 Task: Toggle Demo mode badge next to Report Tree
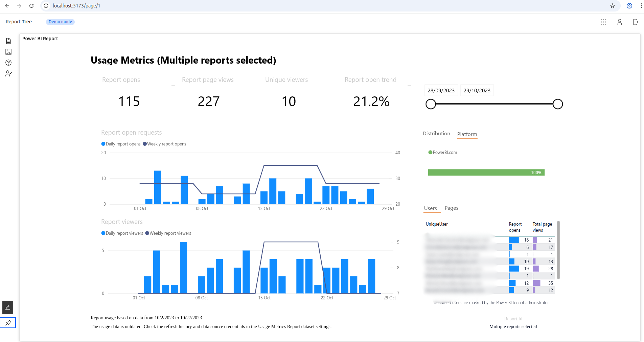point(60,22)
